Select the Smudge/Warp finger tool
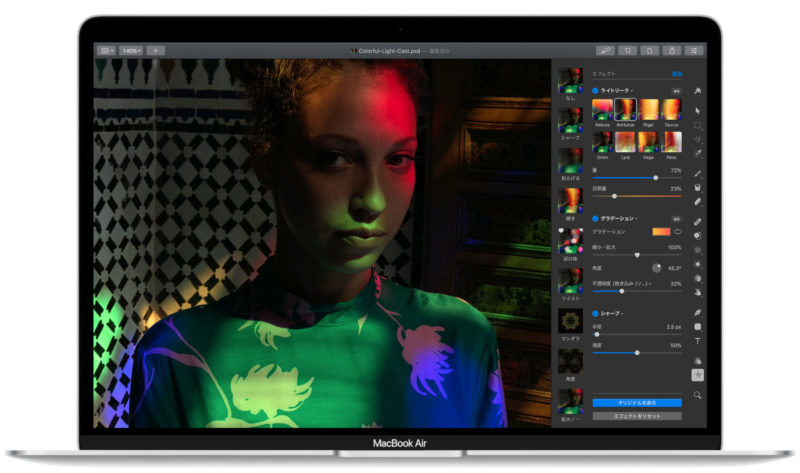 pyautogui.click(x=697, y=292)
